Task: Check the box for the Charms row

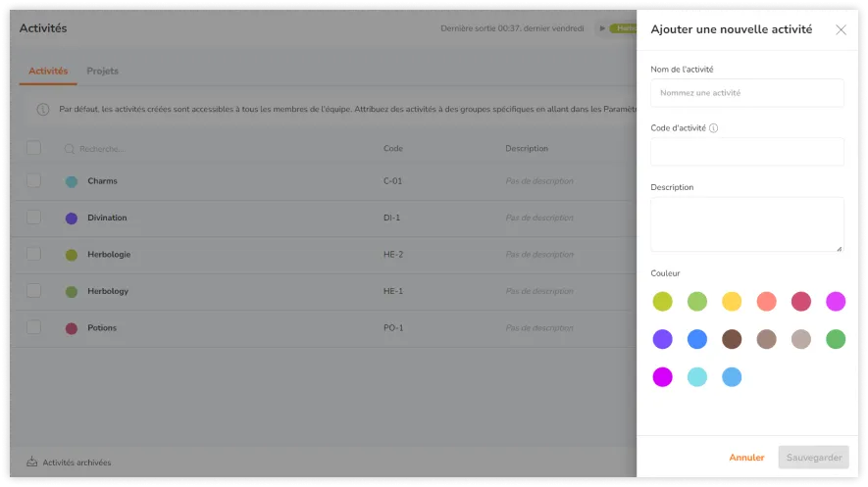Action: (x=34, y=180)
